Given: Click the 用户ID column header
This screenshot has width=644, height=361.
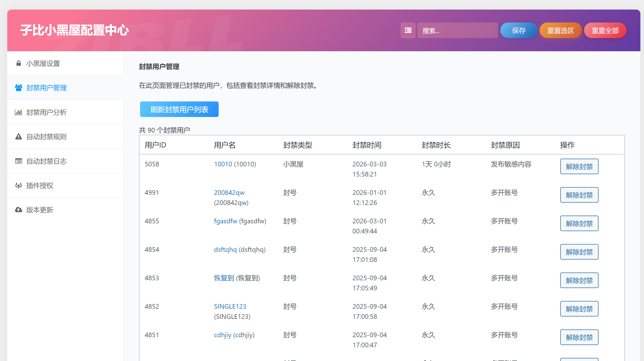Looking at the screenshot, I should coord(155,145).
